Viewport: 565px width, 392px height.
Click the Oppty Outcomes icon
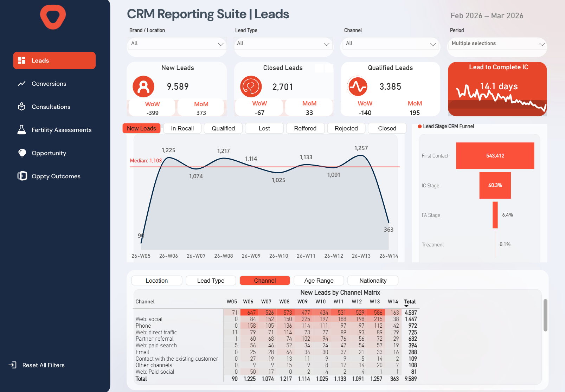22,176
